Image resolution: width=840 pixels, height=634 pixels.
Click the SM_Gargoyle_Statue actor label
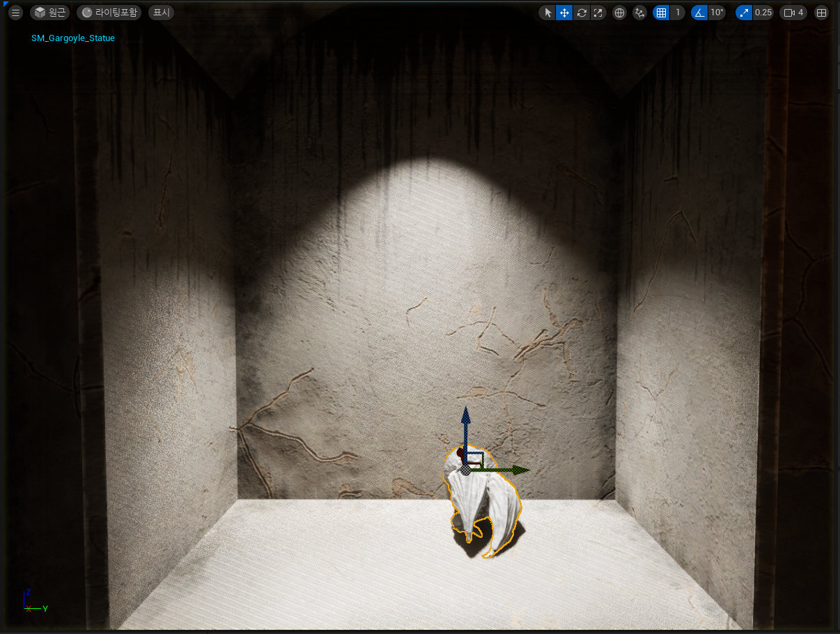click(73, 38)
